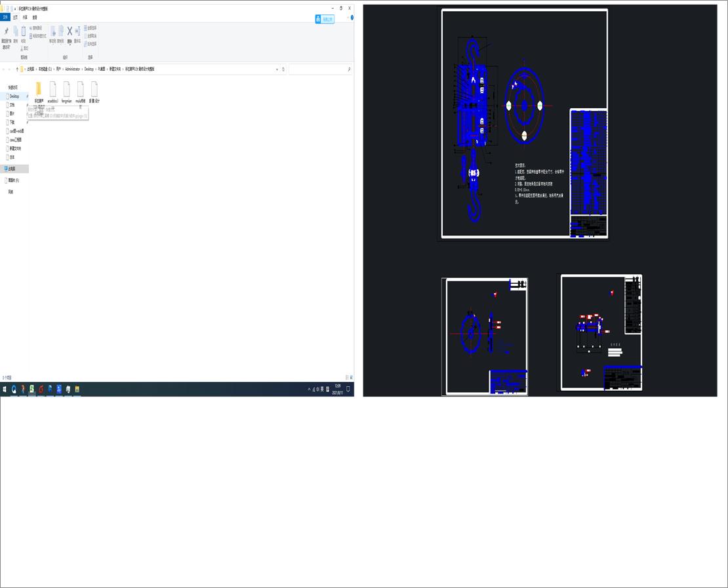
Task: Open the address bar history dropdown arrow
Action: point(277,69)
